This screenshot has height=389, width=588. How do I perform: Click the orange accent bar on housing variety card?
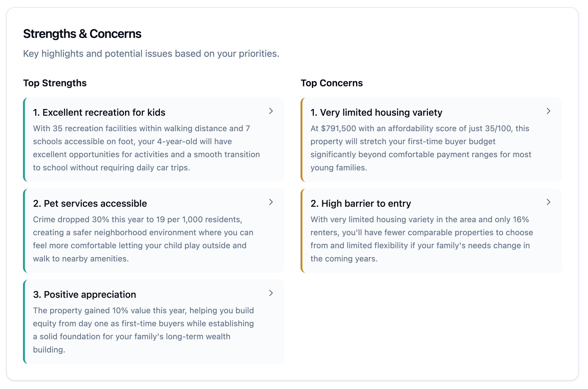(x=302, y=140)
